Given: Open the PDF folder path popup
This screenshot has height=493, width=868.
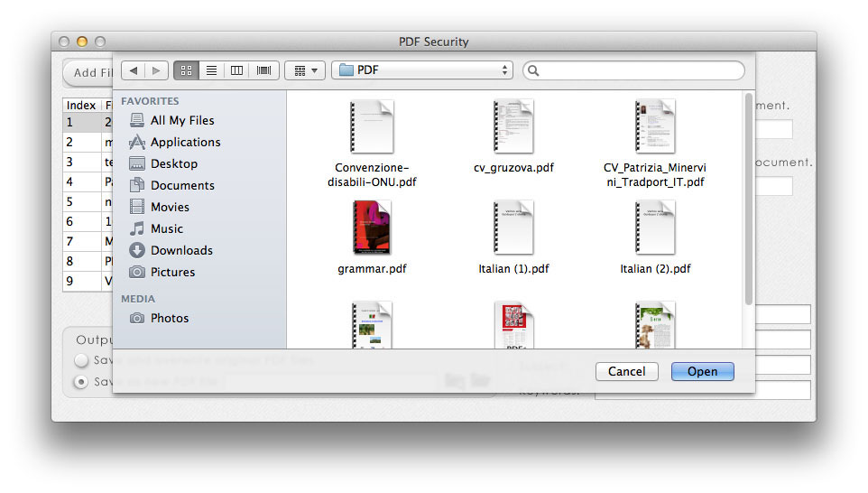Looking at the screenshot, I should click(x=422, y=70).
